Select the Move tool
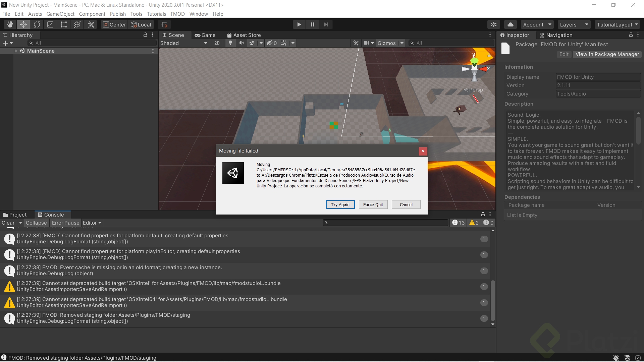Screen dimensions: 644x362 click(x=23, y=24)
